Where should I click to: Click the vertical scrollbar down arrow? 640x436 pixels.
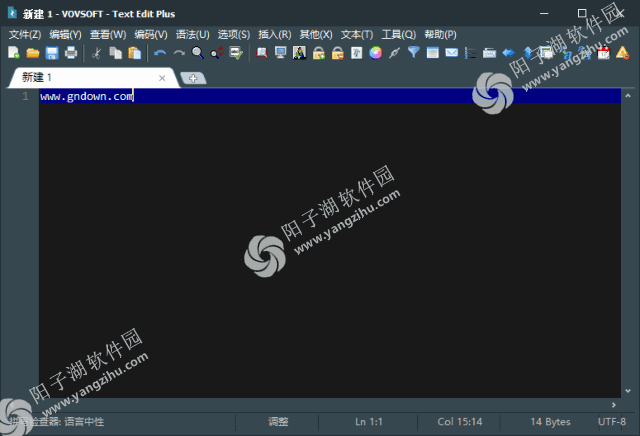628,391
